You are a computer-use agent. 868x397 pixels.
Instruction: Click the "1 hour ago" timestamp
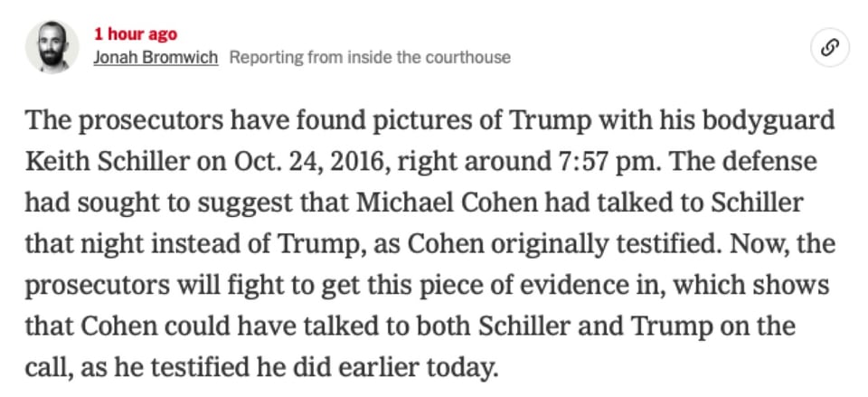click(136, 34)
